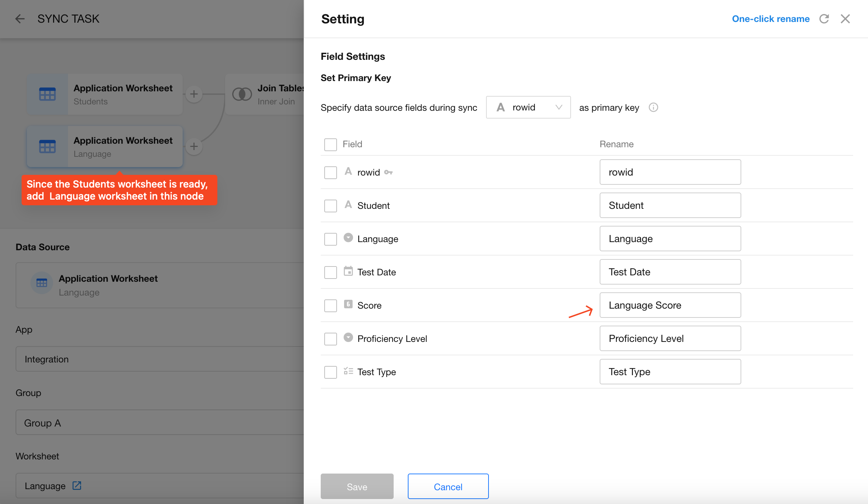The width and height of the screenshot is (868, 504).
Task: Select the Application Worksheet data source card
Action: click(x=159, y=285)
